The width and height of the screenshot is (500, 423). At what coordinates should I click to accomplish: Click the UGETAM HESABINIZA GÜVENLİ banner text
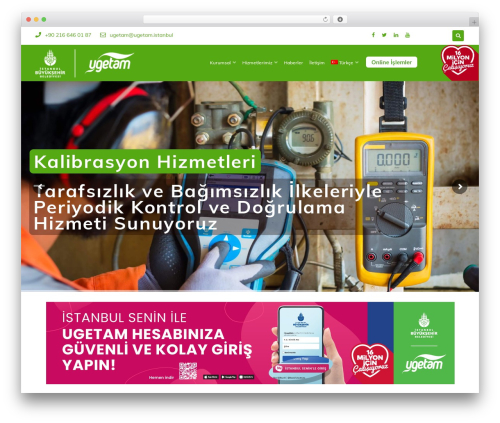tap(157, 349)
